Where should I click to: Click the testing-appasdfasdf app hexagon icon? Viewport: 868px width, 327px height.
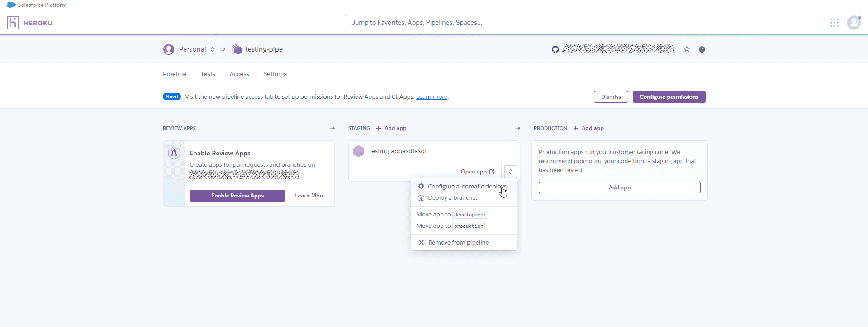coord(359,151)
